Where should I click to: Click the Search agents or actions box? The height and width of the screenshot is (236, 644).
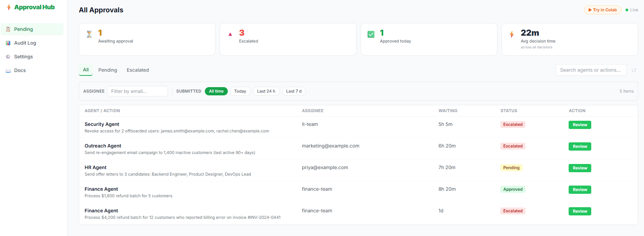point(591,70)
